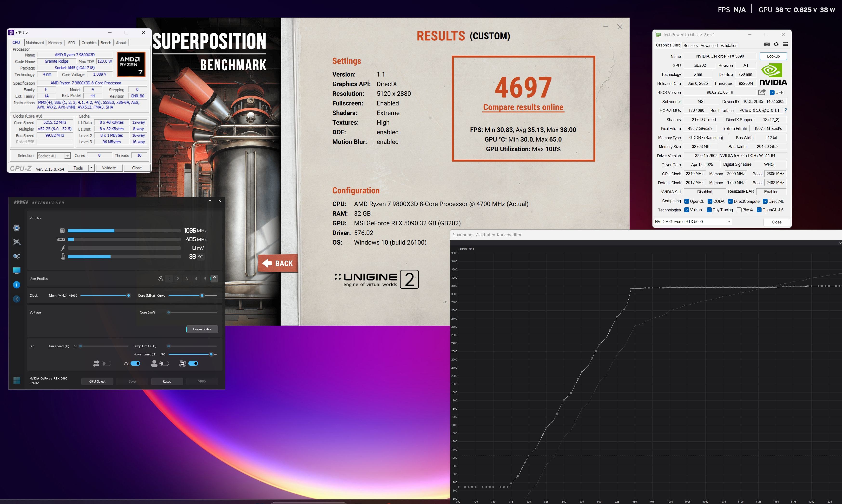
Task: Open the hardware monitor screen icon
Action: [x=16, y=270]
